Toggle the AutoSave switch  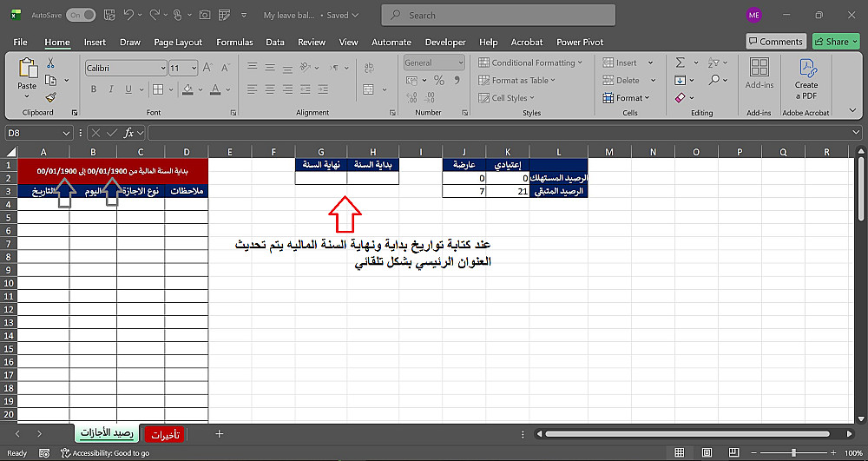point(81,16)
